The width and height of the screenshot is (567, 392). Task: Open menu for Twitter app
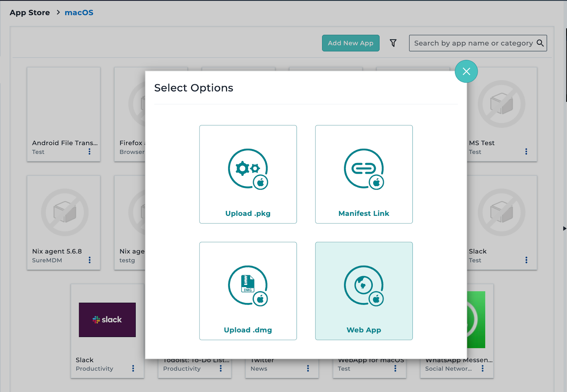tap(308, 369)
